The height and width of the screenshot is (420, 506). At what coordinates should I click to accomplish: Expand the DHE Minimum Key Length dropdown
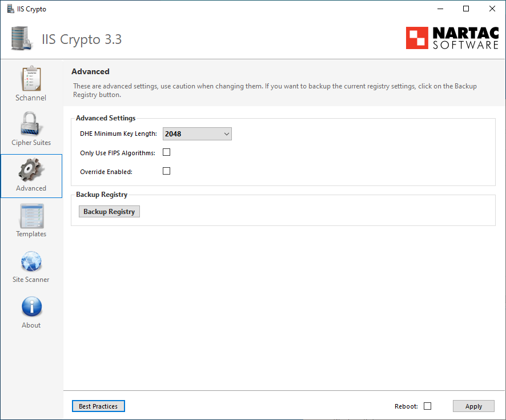click(197, 134)
